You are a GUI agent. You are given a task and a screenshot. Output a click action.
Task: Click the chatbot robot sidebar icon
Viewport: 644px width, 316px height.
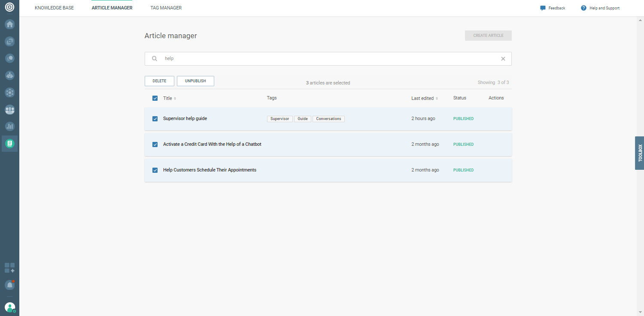[x=9, y=75]
